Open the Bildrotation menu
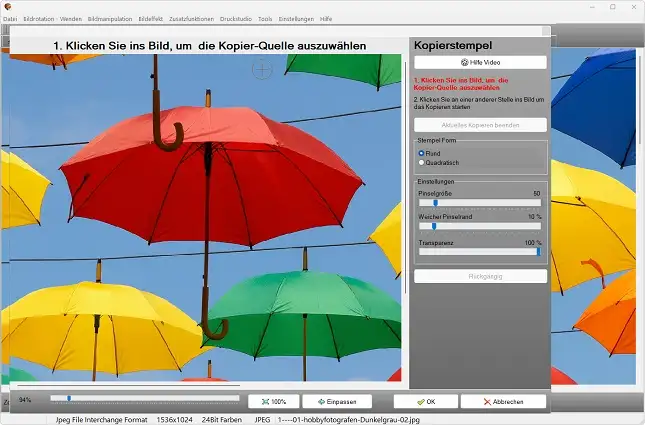The width and height of the screenshot is (645, 425). click(x=38, y=19)
